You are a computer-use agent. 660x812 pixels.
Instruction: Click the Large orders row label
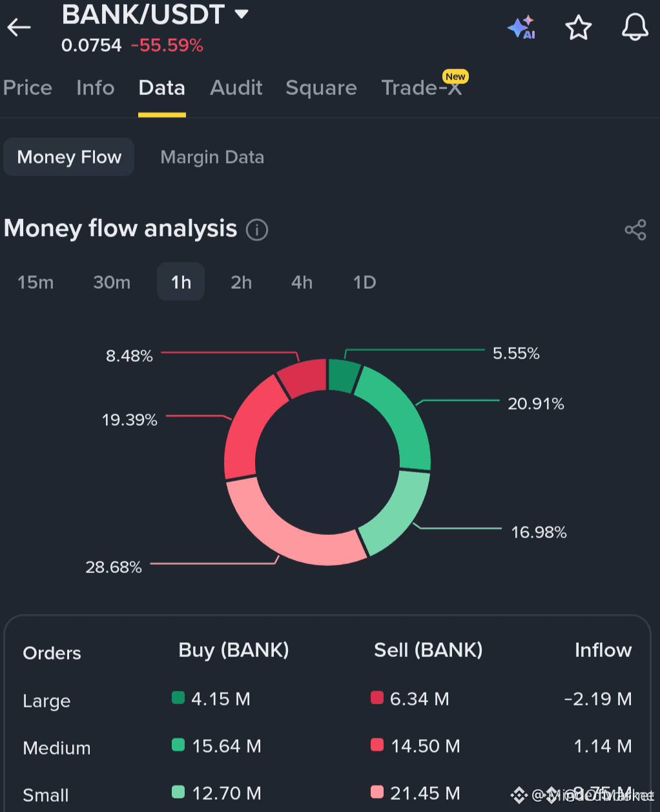coord(46,701)
